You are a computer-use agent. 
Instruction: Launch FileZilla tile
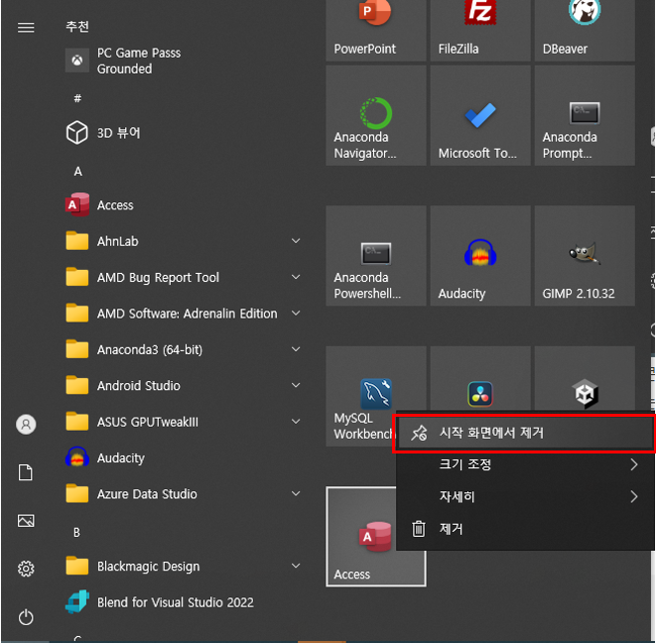pos(480,30)
